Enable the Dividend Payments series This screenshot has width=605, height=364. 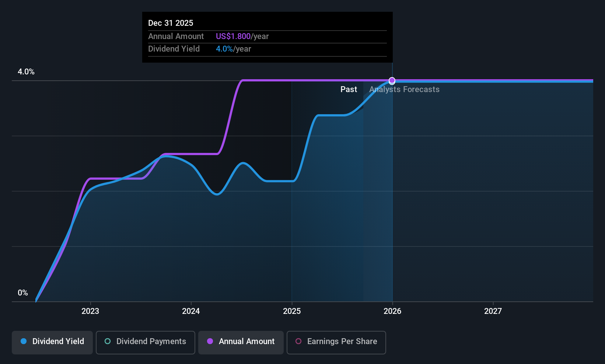146,342
